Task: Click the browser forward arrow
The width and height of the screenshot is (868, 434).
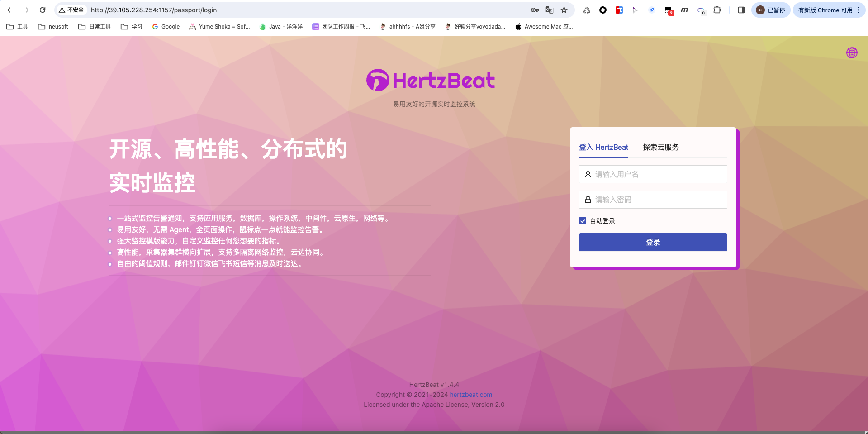Action: point(26,10)
